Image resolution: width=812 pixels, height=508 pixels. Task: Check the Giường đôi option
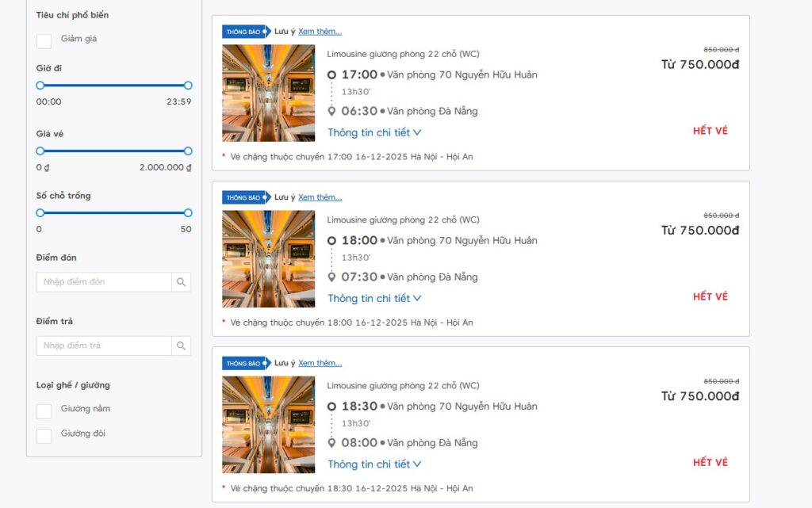pos(44,434)
